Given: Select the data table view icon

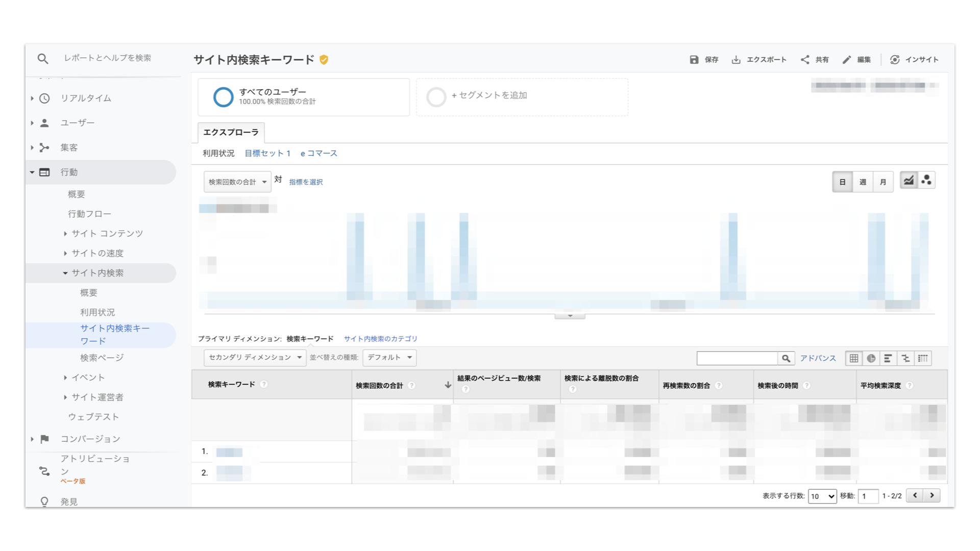Looking at the screenshot, I should (x=854, y=359).
